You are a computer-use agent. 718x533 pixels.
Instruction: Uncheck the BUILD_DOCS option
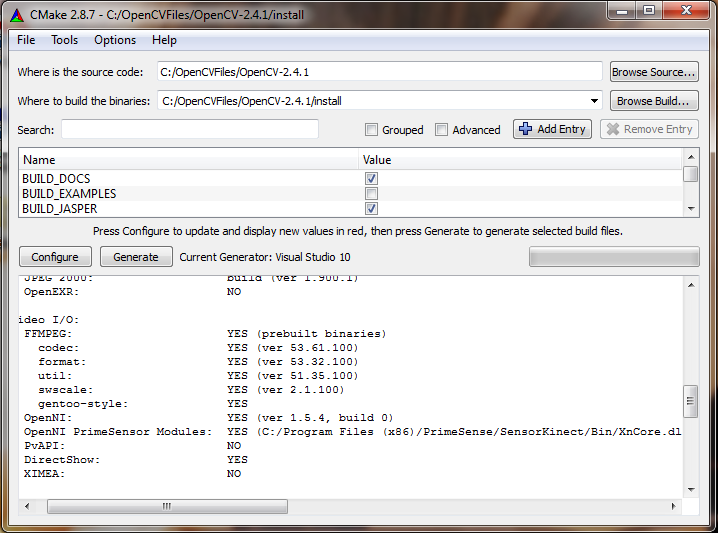pyautogui.click(x=371, y=178)
